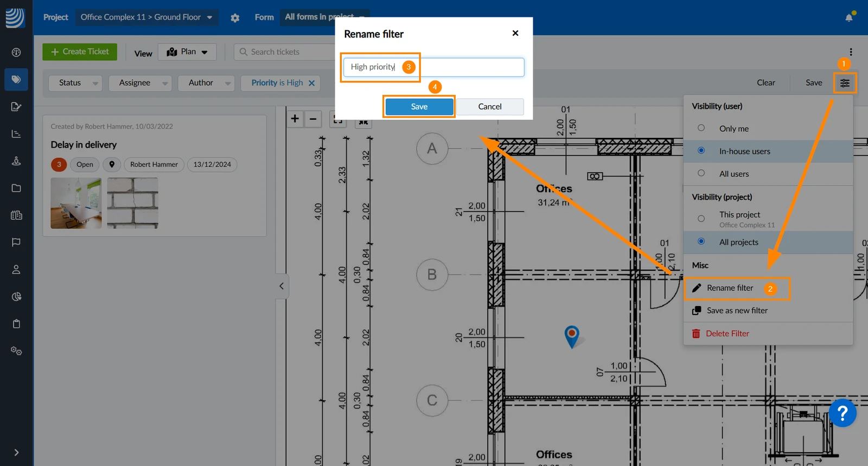Viewport: 868px width, 466px height.
Task: Open the schedule chart icon in sidebar
Action: pos(16,134)
